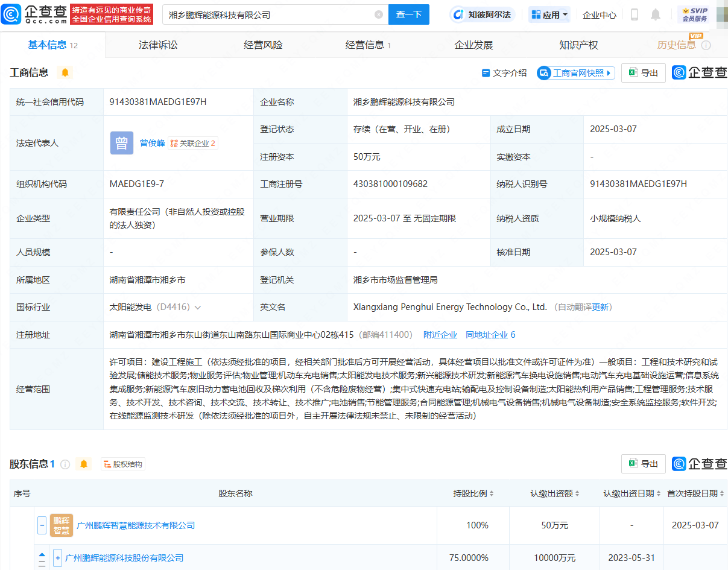This screenshot has height=570, width=728.
Task: Open 股东信息 info tooltip icon
Action: 65,464
